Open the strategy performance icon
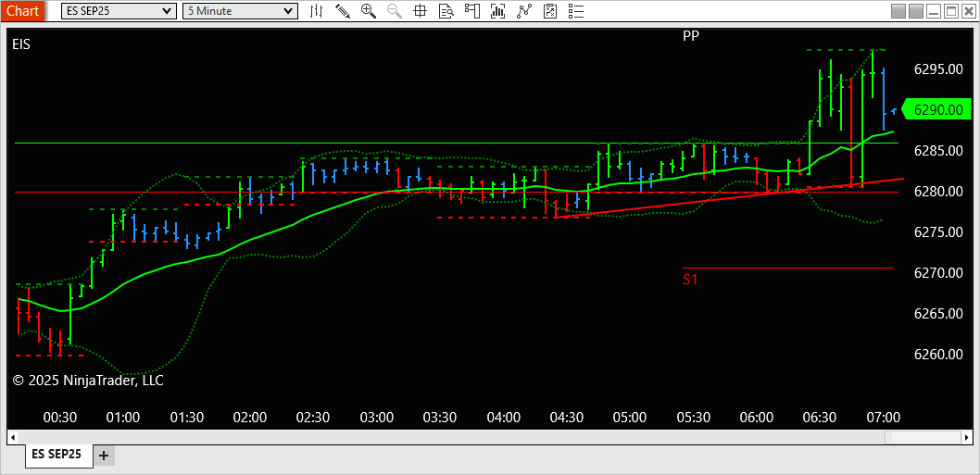Viewport: 980px width, 475px height. 550,10
